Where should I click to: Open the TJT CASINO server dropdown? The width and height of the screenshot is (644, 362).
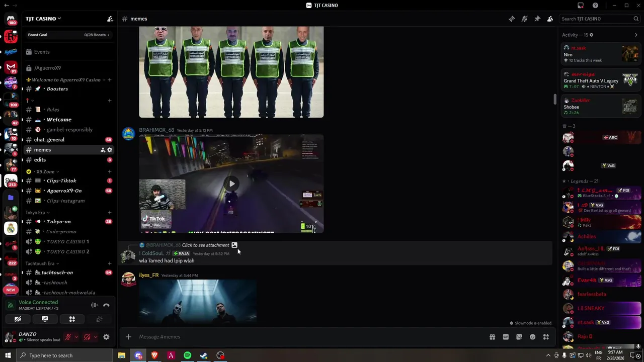pyautogui.click(x=43, y=19)
